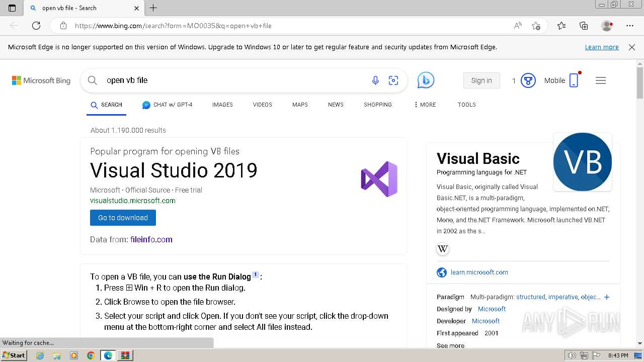The width and height of the screenshot is (644, 362).
Task: Open the Collections icon
Action: pos(584,26)
